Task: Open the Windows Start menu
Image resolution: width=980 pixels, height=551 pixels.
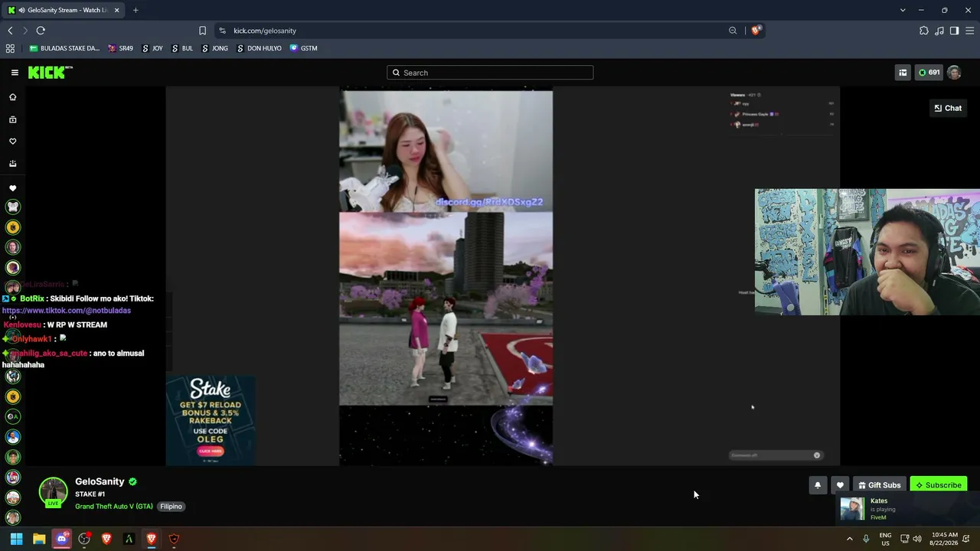Action: point(16,539)
